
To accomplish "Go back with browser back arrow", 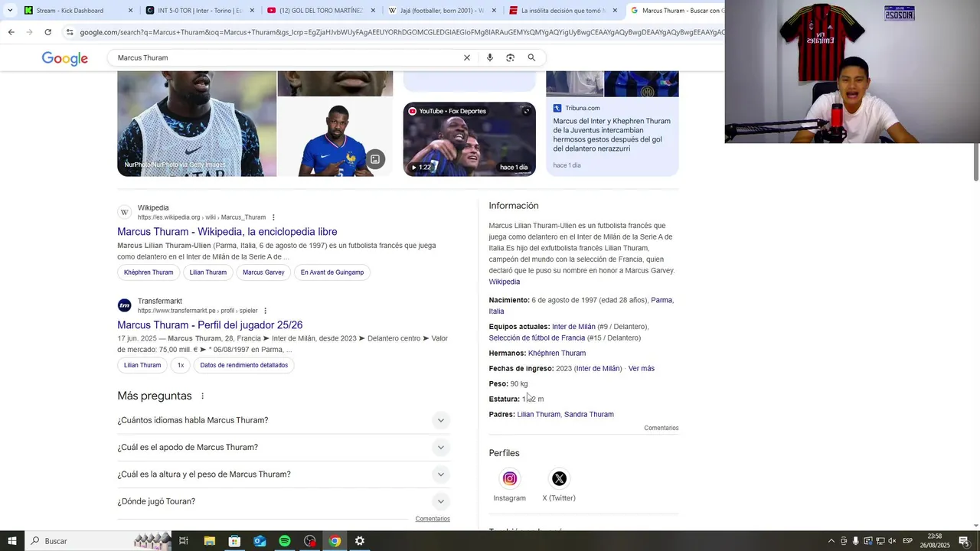I will [11, 32].
